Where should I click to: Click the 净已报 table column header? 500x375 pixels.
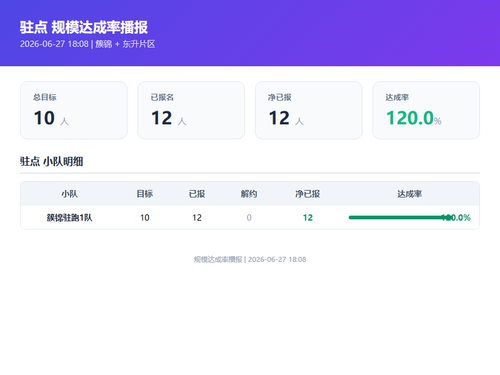pos(308,194)
